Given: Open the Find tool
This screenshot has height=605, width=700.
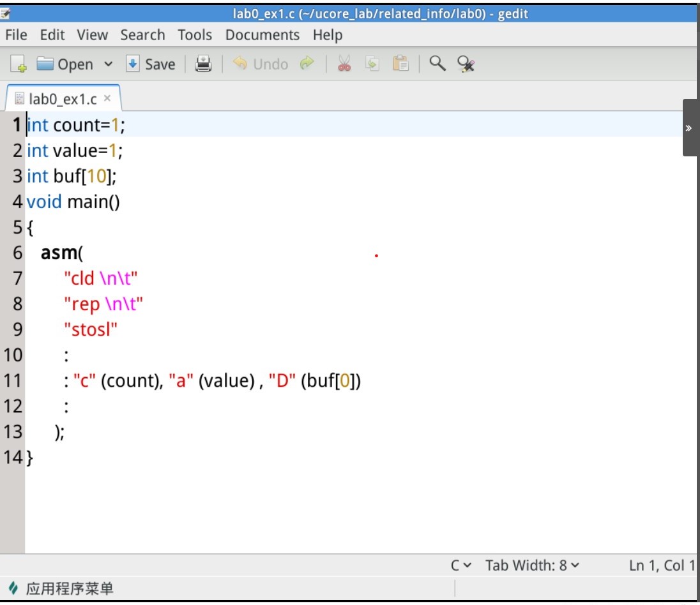Looking at the screenshot, I should point(438,64).
